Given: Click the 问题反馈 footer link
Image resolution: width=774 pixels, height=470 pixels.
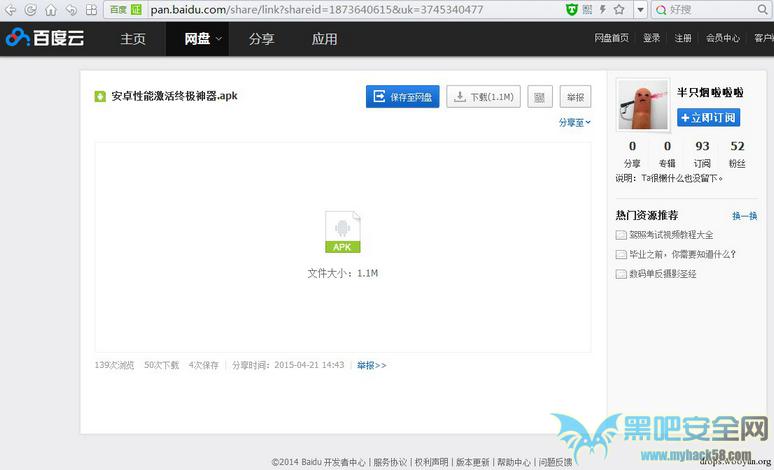Looking at the screenshot, I should point(555,462).
